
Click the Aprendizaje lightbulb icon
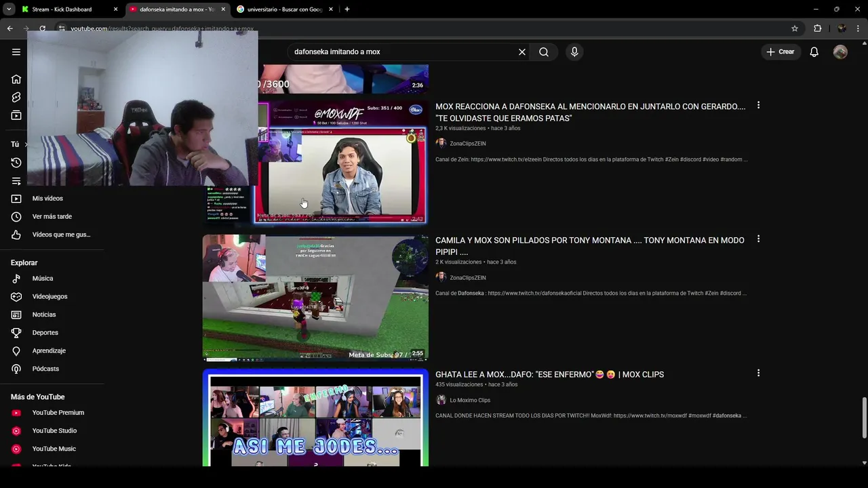click(16, 351)
